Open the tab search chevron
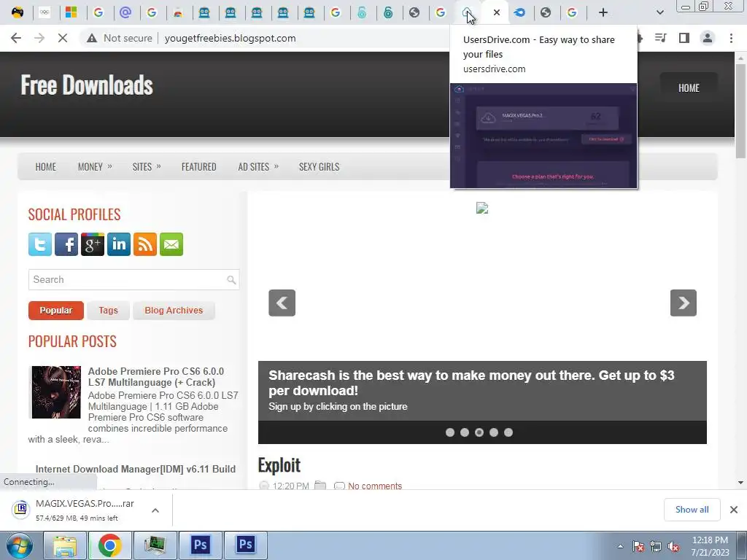Viewport: 747px width, 560px height. pos(659,12)
